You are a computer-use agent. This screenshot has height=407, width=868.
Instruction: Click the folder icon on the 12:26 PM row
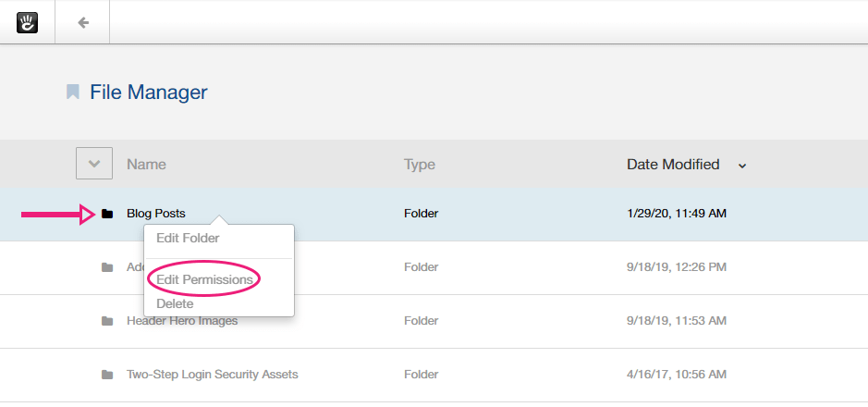[x=107, y=267]
